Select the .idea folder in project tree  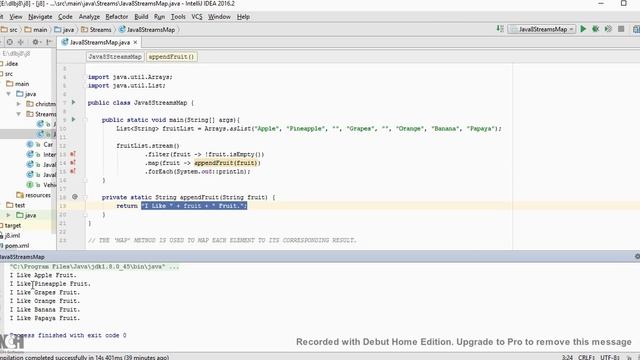[x=9, y=64]
